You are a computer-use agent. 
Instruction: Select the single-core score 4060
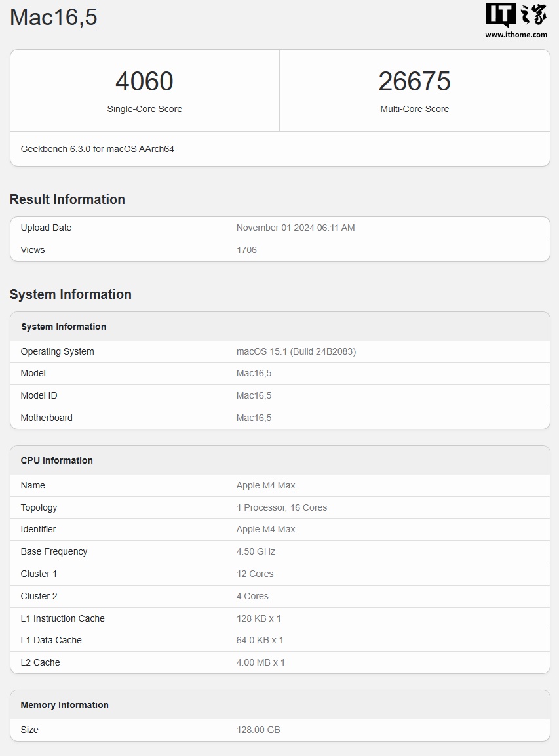(144, 81)
